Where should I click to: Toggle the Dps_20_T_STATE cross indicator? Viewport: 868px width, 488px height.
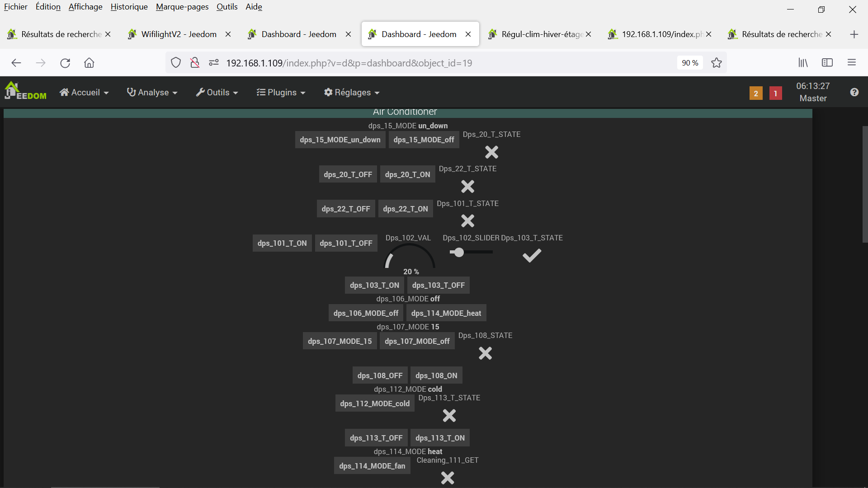click(491, 152)
